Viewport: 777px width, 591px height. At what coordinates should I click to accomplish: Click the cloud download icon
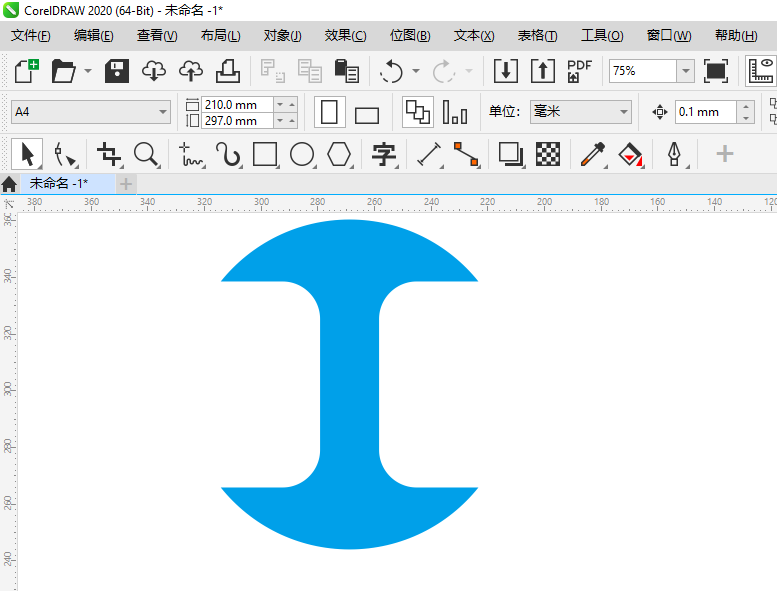[x=154, y=71]
